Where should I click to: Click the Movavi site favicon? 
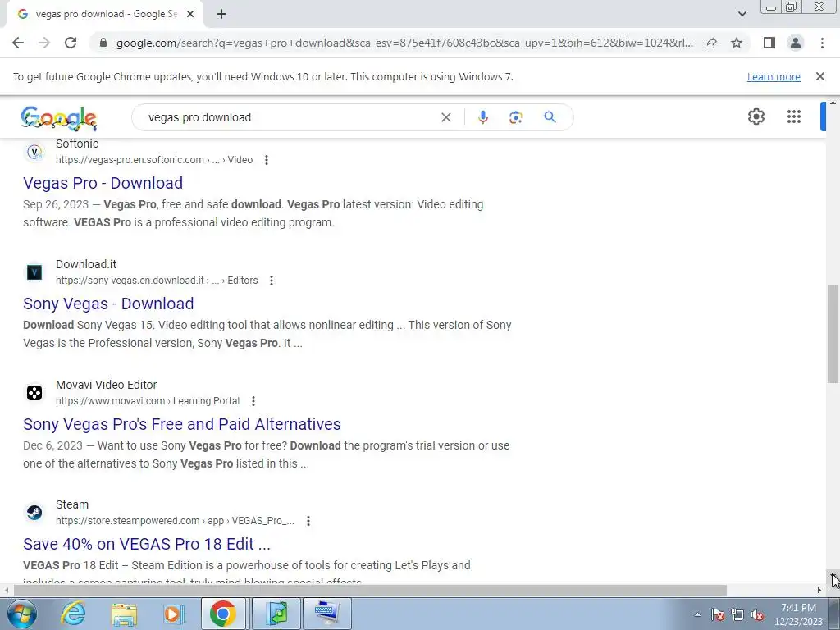(x=34, y=393)
